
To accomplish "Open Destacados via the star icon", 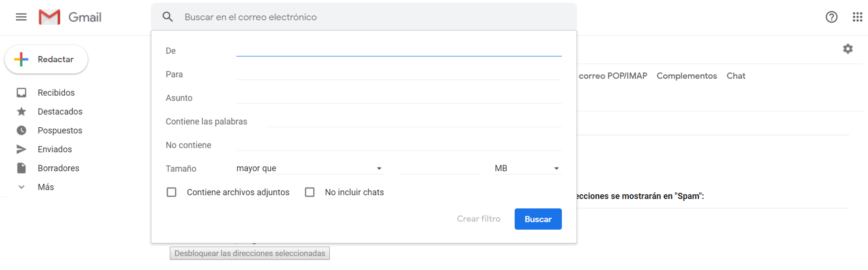I will coord(21,111).
